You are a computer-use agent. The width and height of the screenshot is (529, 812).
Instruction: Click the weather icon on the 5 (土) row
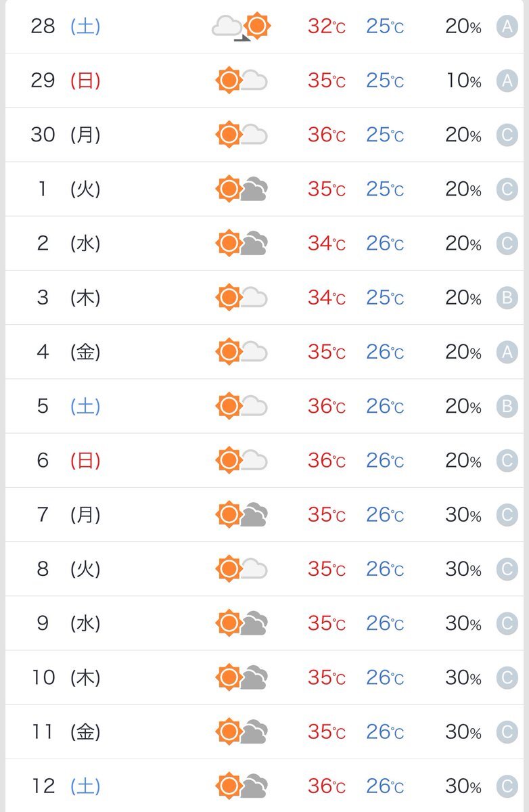click(x=241, y=406)
